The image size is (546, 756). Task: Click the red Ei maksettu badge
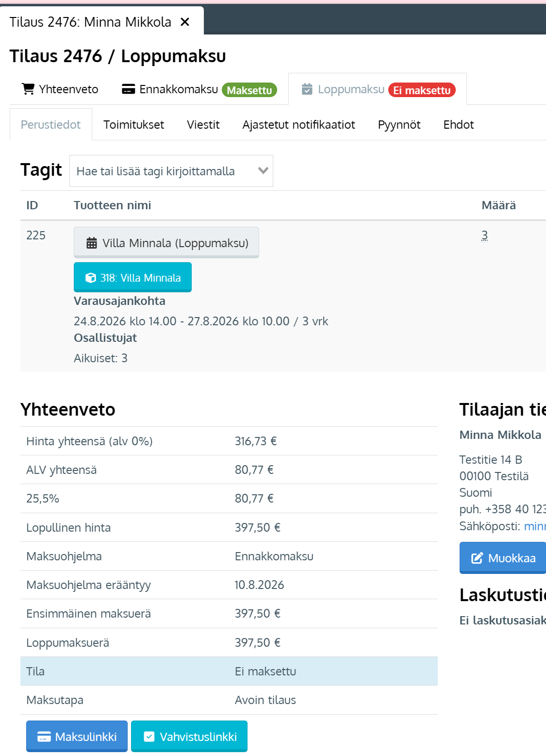(422, 90)
